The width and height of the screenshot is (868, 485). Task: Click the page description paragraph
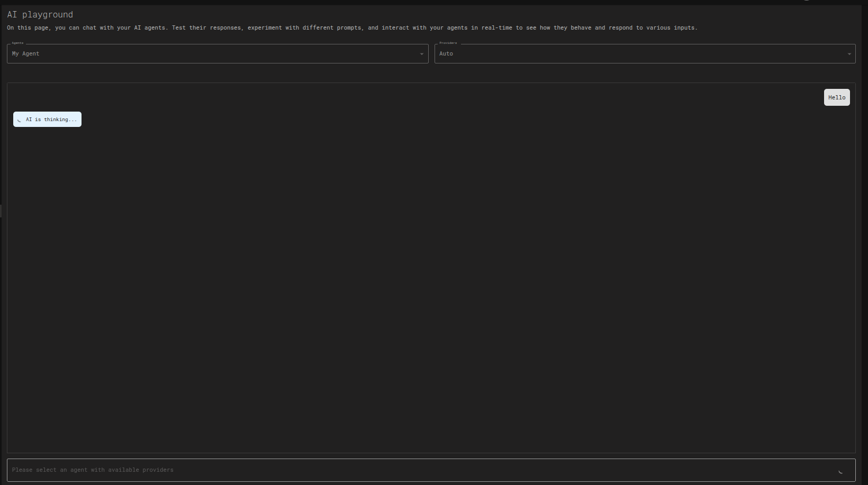coord(352,28)
